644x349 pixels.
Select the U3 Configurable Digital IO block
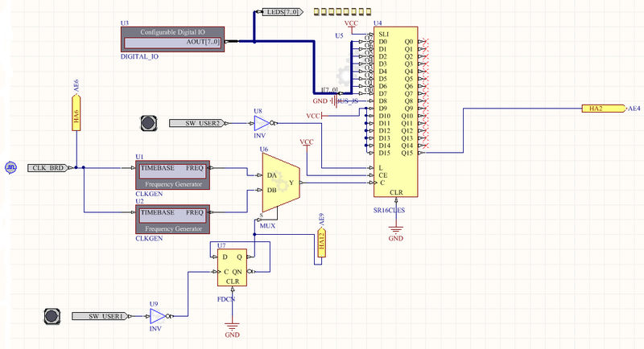(173, 36)
